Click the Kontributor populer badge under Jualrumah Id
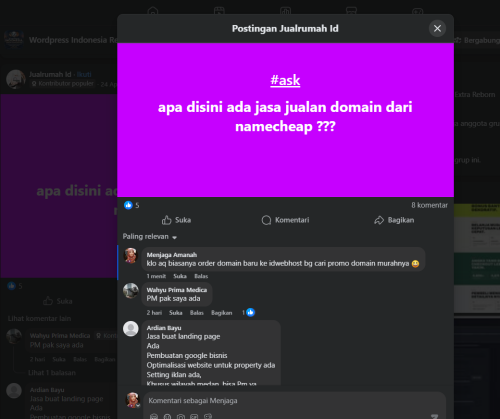Image resolution: width=500 pixels, height=419 pixels. [62, 83]
